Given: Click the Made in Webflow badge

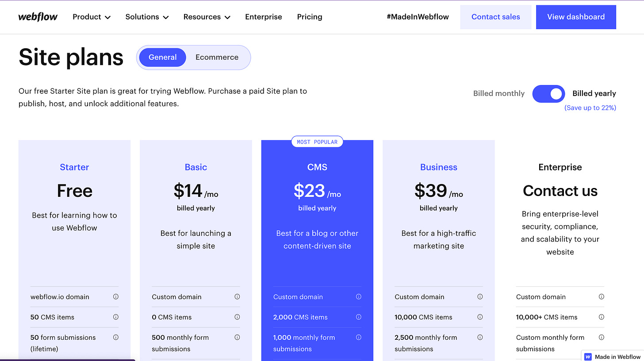Looking at the screenshot, I should coord(612,357).
